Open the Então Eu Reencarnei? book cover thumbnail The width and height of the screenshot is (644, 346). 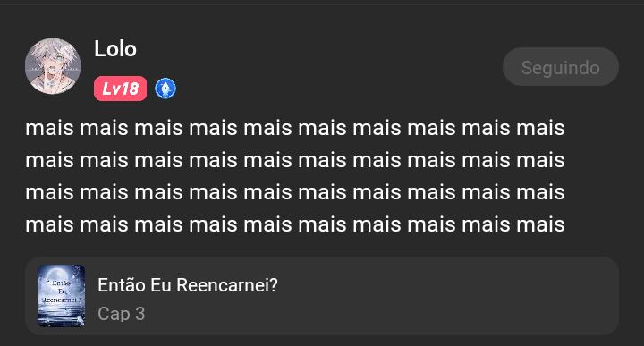(x=61, y=296)
